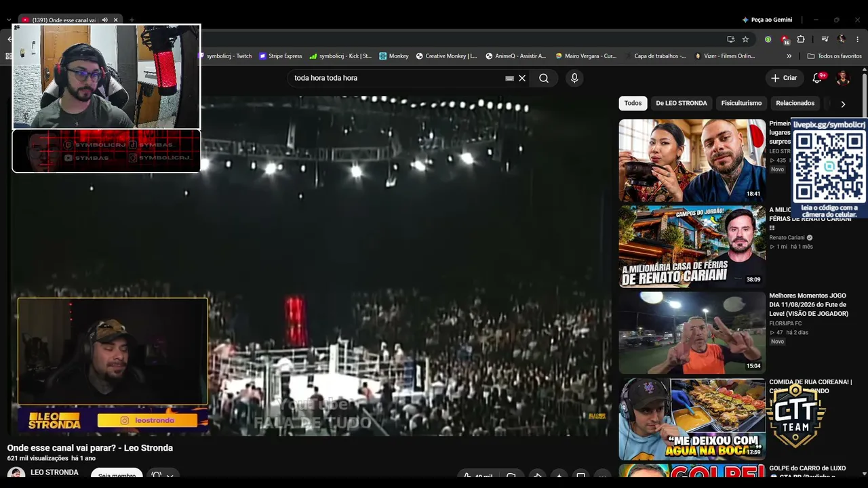Open 'FLOR&IPA FC' channel name
The height and width of the screenshot is (488, 868).
point(785,324)
